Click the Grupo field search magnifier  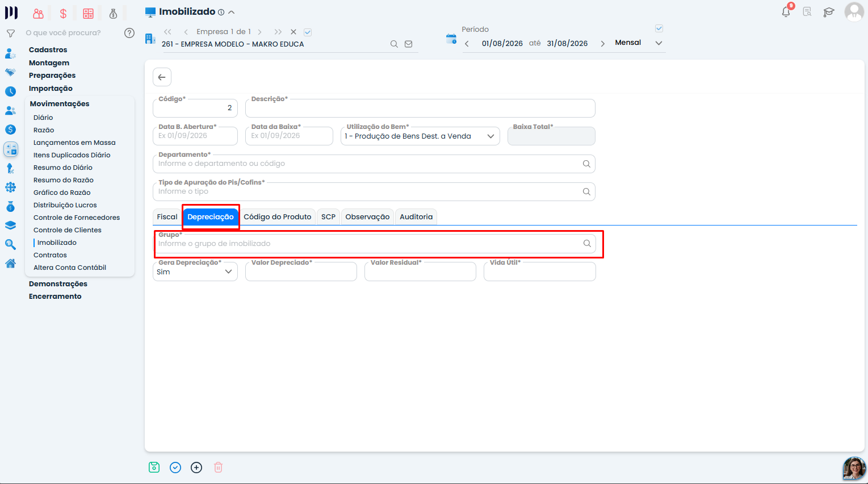[587, 244]
